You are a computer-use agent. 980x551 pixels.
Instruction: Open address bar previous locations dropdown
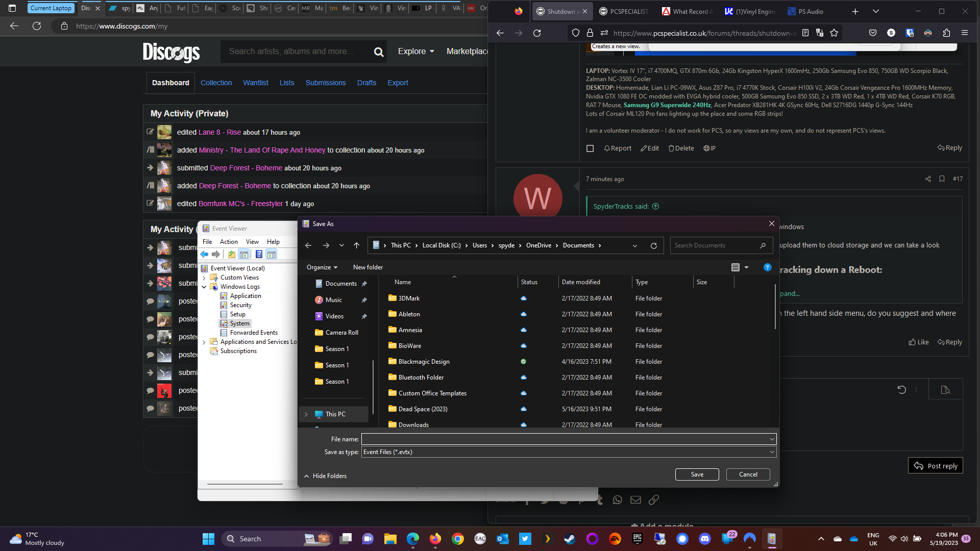pyautogui.click(x=635, y=245)
